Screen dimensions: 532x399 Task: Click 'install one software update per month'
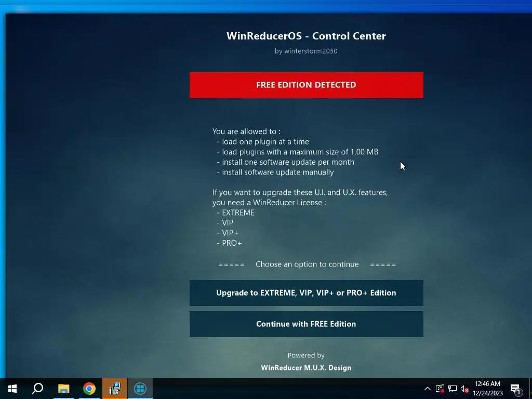click(x=285, y=162)
